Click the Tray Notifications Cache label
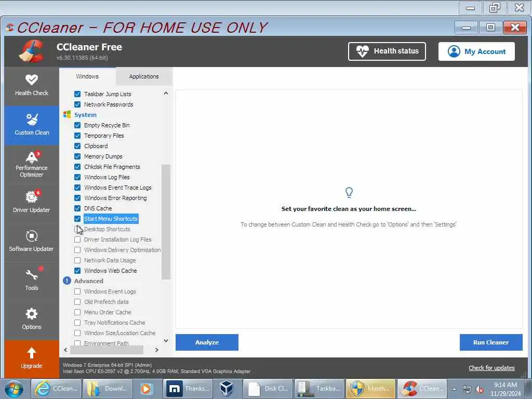The width and height of the screenshot is (532, 399). point(115,323)
